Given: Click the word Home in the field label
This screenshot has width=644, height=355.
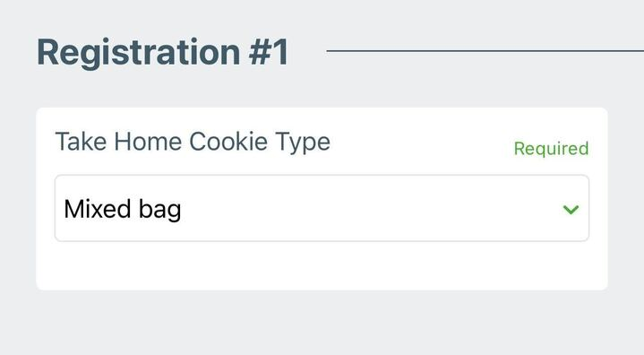Looking at the screenshot, I should [148, 142].
